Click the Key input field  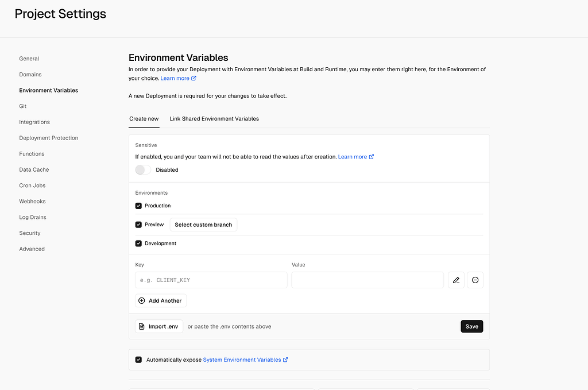pyautogui.click(x=211, y=280)
